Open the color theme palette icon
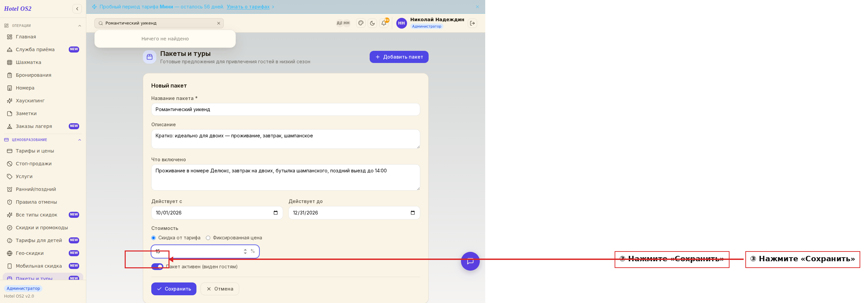The height and width of the screenshot is (303, 868). tap(361, 23)
